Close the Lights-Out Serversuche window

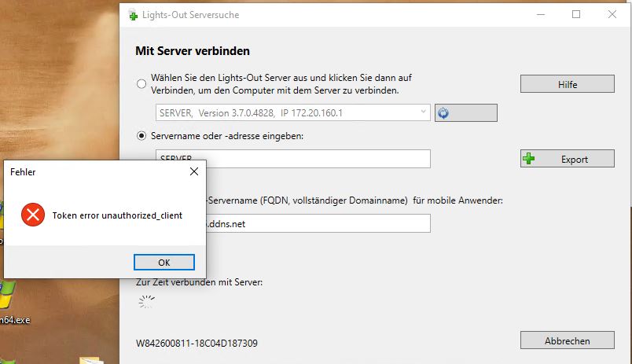(612, 14)
